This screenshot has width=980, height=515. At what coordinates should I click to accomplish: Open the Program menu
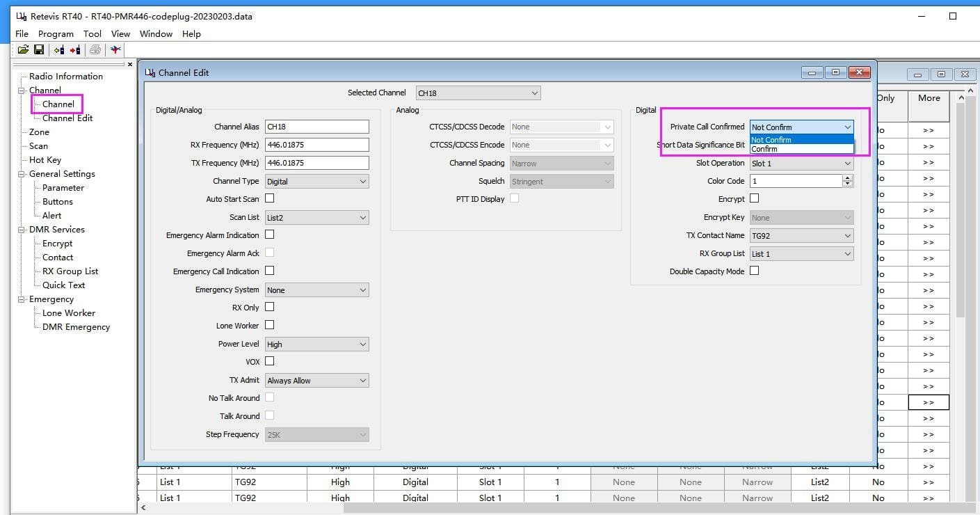pos(56,33)
